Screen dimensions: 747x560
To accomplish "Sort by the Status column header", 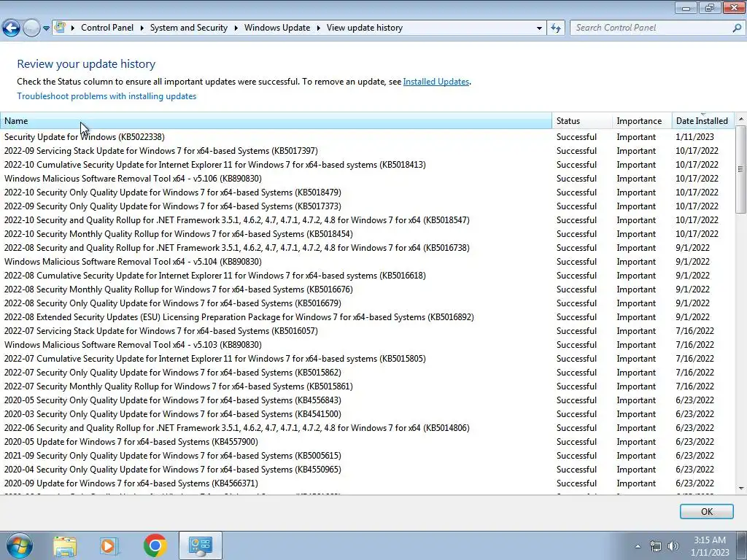I will click(x=582, y=121).
